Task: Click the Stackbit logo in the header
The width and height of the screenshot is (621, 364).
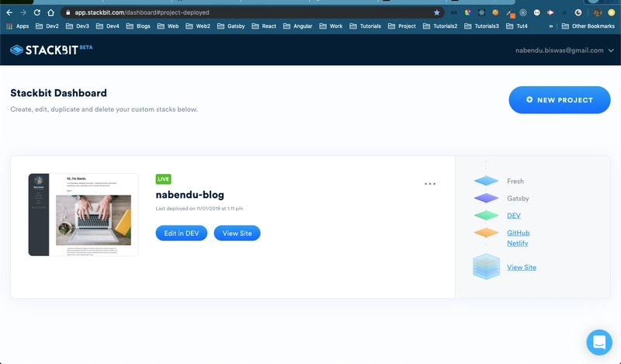Action: 51,50
